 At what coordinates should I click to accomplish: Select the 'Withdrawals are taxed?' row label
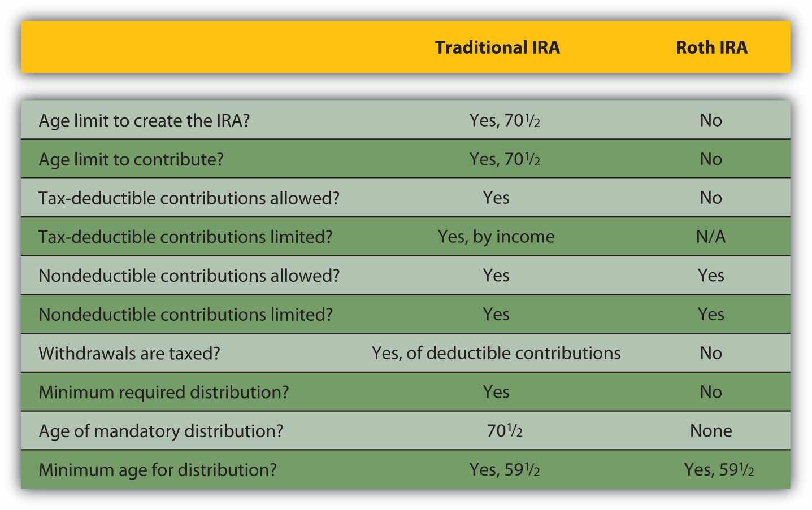[129, 354]
